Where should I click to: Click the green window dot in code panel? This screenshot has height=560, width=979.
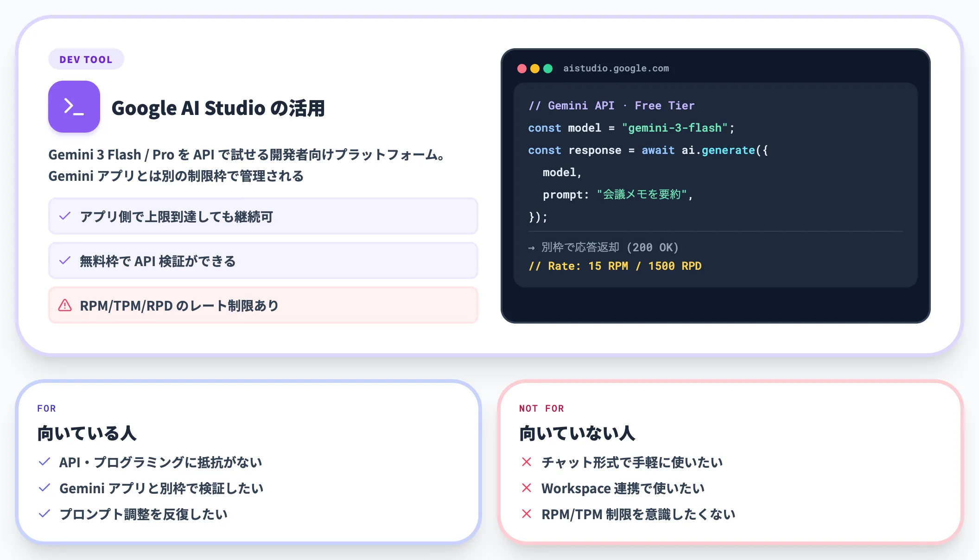coord(548,69)
